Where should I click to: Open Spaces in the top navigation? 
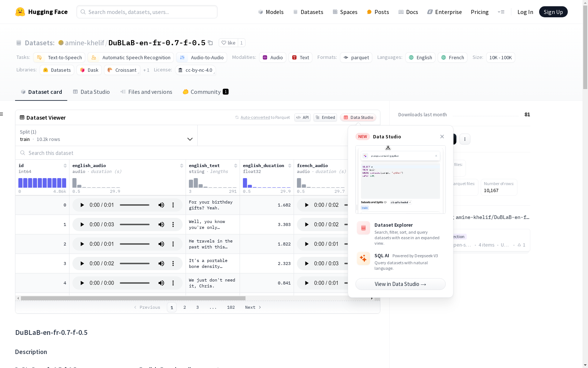point(345,12)
